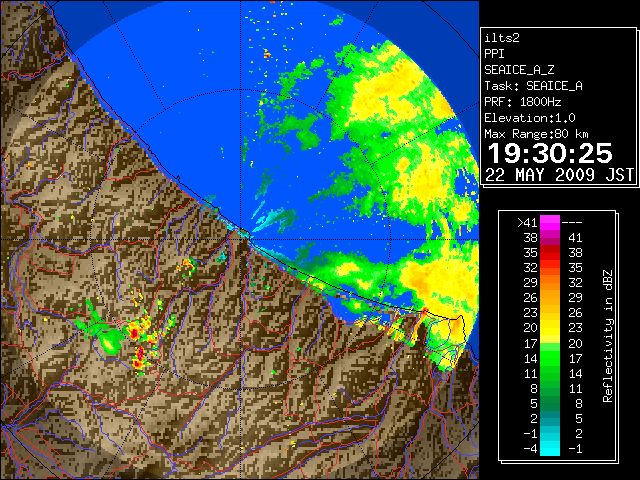Pick the magenta >41 dBZ swatch
640x480 pixels.
(x=550, y=223)
